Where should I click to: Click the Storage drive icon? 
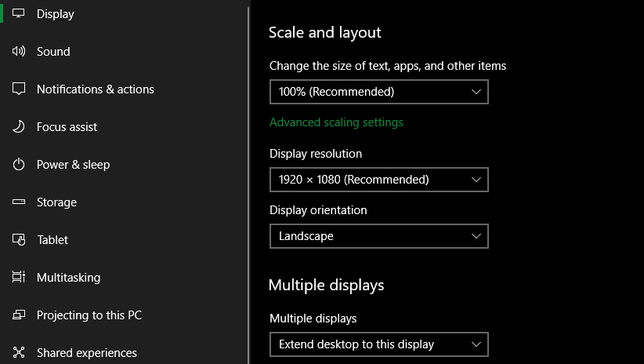pos(20,202)
